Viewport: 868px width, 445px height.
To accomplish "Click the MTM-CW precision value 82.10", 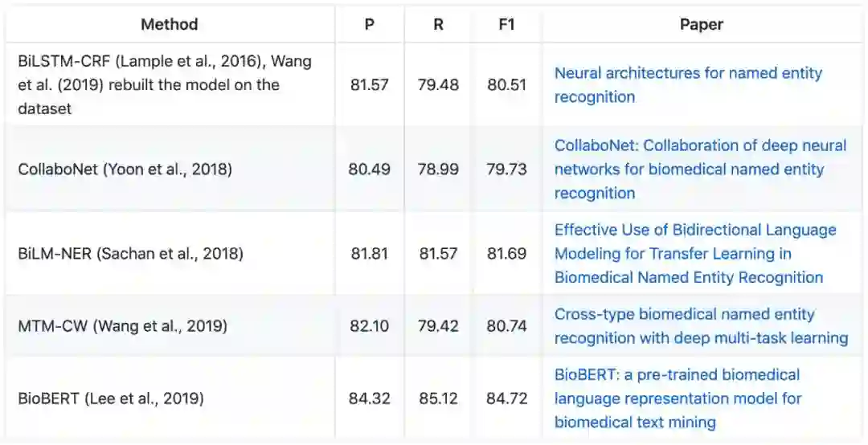I will click(x=369, y=326).
